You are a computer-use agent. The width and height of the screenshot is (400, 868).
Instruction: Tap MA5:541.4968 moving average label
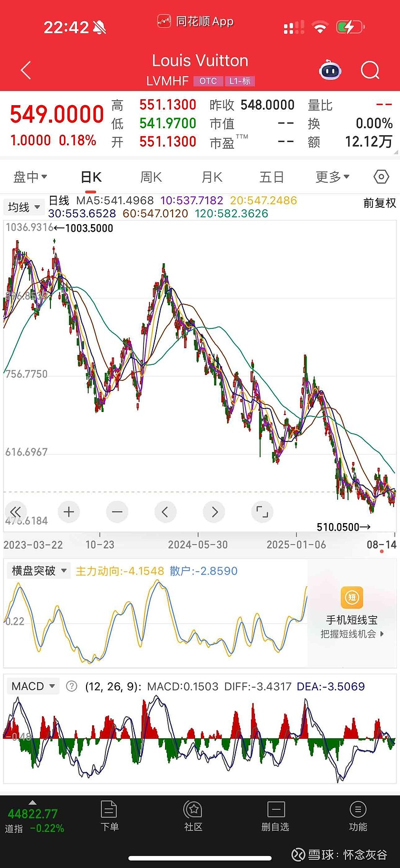click(115, 201)
